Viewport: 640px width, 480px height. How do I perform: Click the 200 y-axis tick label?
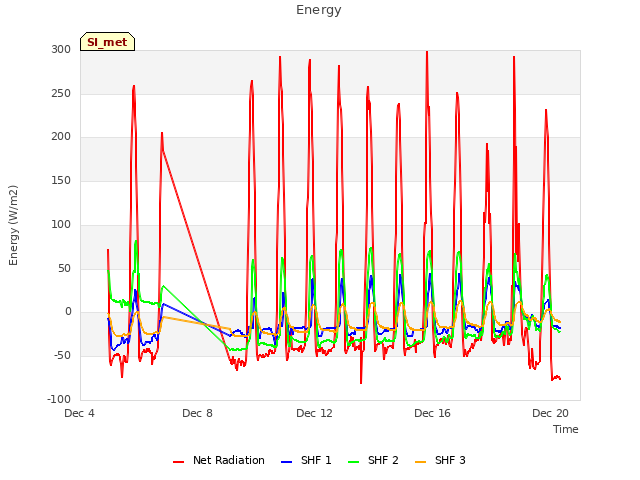61,137
